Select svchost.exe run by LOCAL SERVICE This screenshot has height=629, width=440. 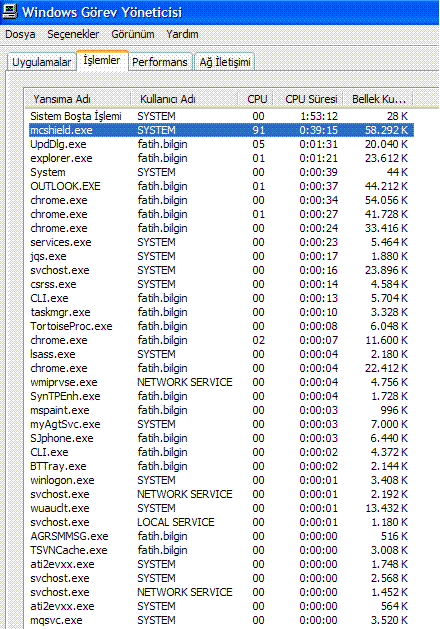(221, 522)
